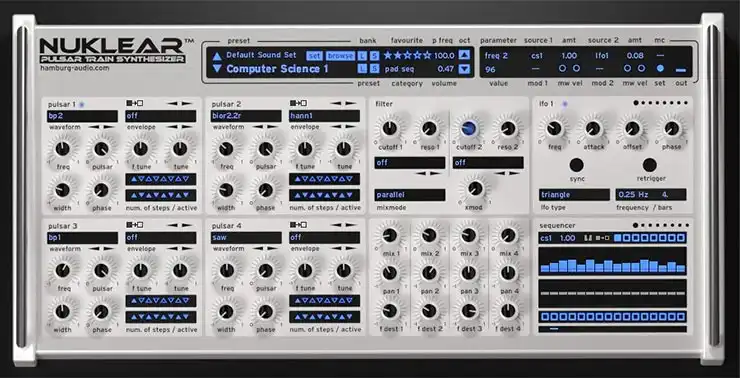740x378 pixels.
Task: Click the hamburg-audio.com link
Action: (x=75, y=68)
